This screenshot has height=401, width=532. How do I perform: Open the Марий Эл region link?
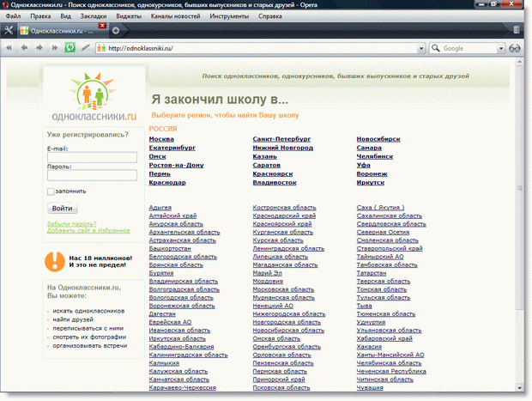pos(267,273)
